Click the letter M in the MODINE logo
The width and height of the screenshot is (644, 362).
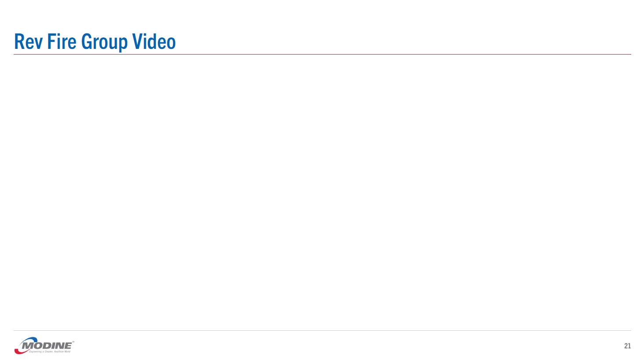[x=27, y=346]
